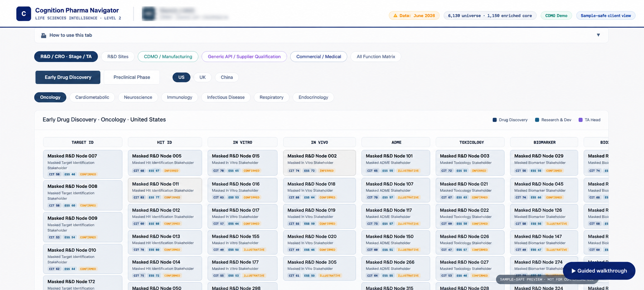Click the Data: June 2026 badge
Image resolution: width=644 pixels, height=290 pixels.
[414, 15]
